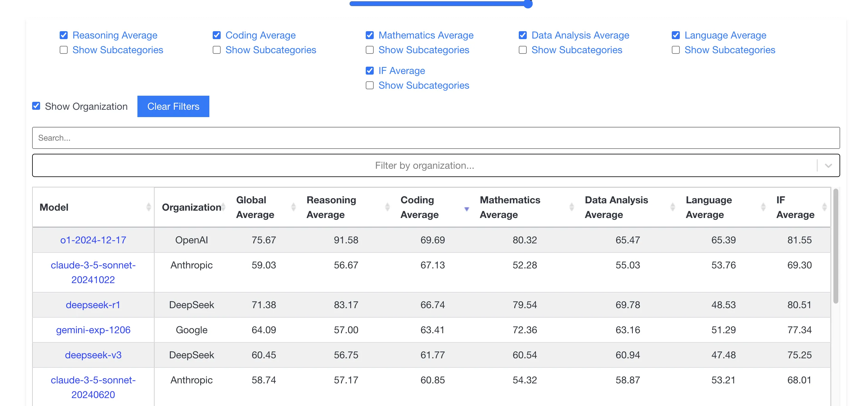Viewport: 868px width, 406px height.
Task: Select claude 20240620 Global Average 58.74
Action: point(264,380)
